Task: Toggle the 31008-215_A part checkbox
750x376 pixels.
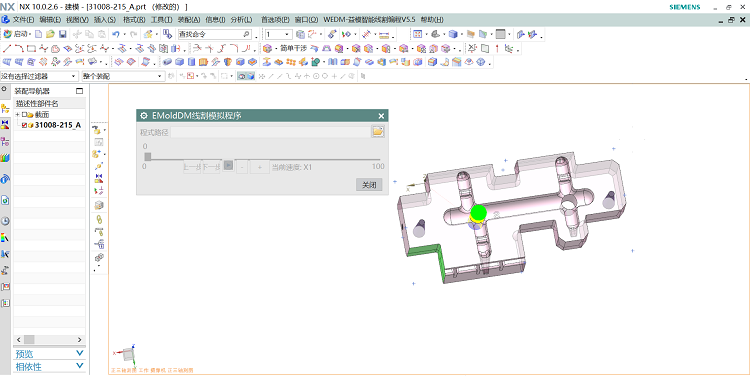Action: (24, 125)
